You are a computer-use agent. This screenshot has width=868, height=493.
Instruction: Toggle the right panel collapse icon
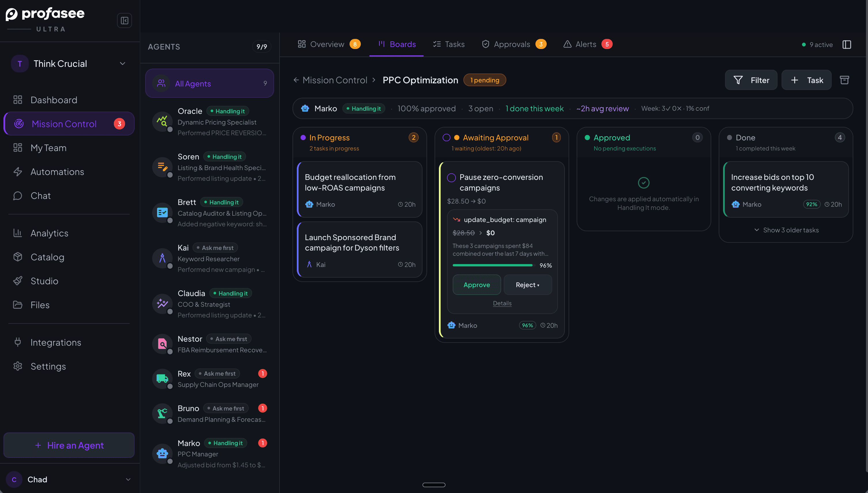pyautogui.click(x=847, y=44)
